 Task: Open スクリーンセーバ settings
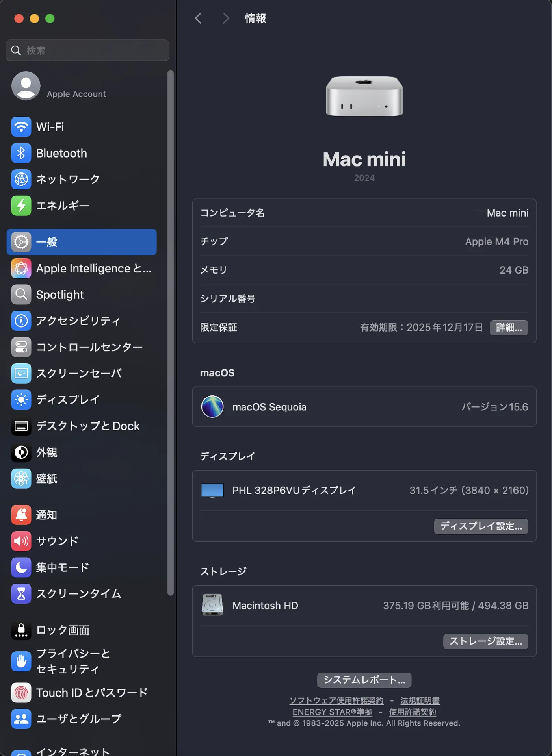(x=82, y=373)
